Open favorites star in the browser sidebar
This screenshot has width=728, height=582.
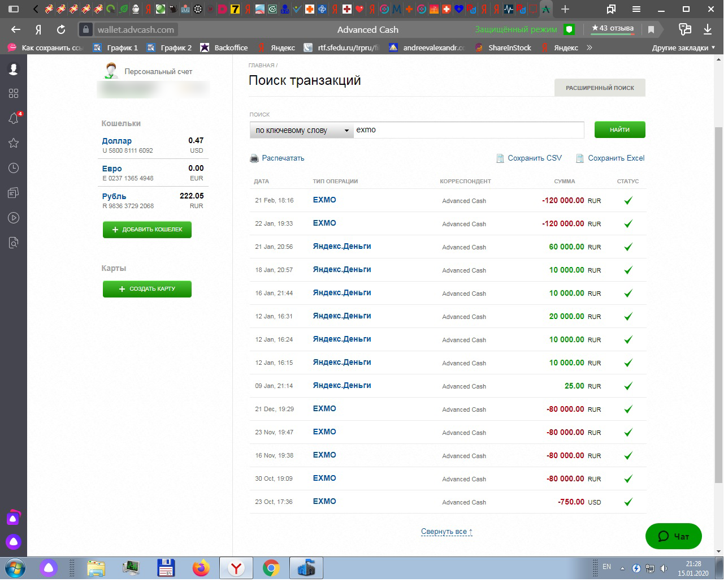[14, 143]
